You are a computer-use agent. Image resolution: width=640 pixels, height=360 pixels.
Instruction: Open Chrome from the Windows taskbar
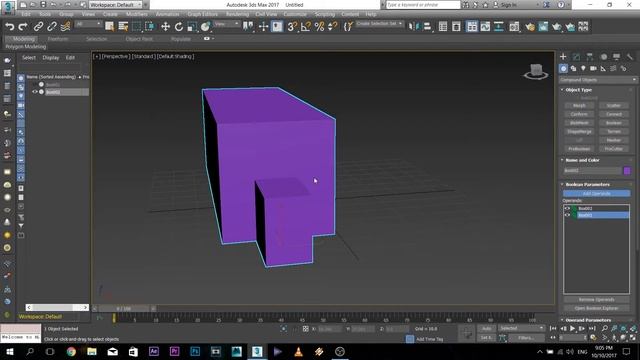click(x=71, y=351)
